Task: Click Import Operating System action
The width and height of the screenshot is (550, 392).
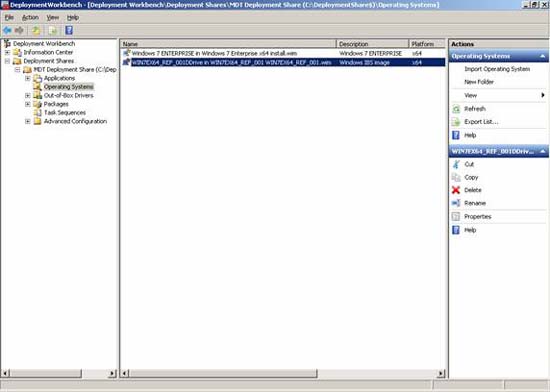Action: coord(497,69)
